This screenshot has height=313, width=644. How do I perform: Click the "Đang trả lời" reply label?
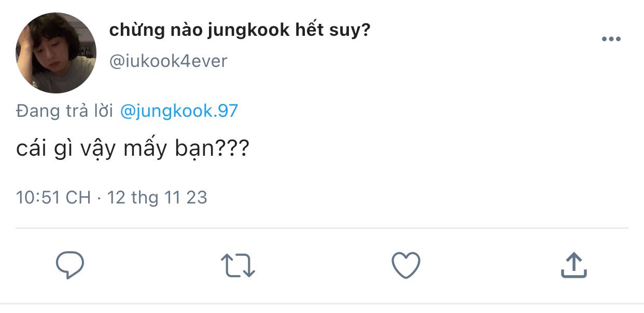pyautogui.click(x=64, y=111)
